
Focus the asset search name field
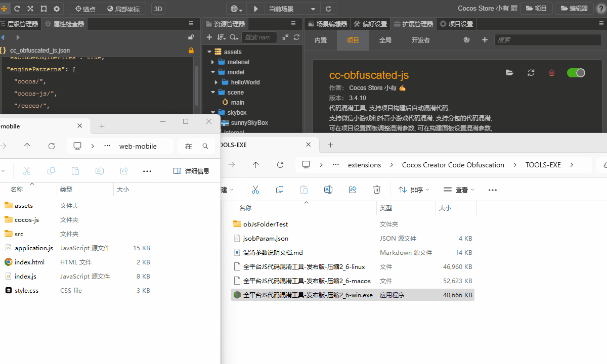click(259, 37)
